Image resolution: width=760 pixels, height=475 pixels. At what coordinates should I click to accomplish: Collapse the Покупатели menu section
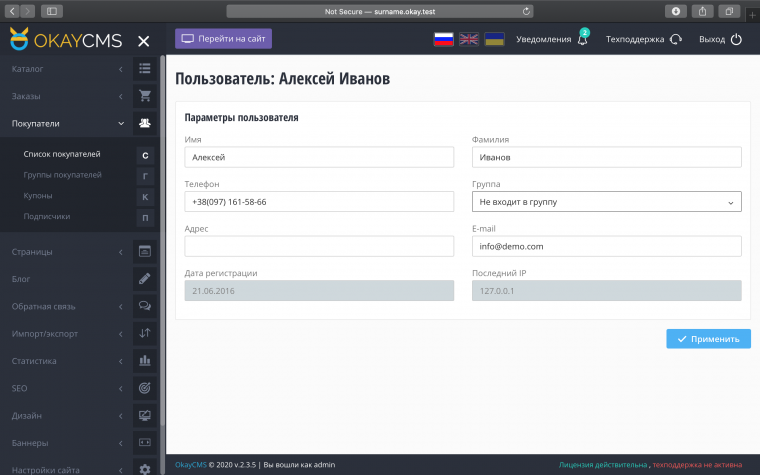point(66,124)
